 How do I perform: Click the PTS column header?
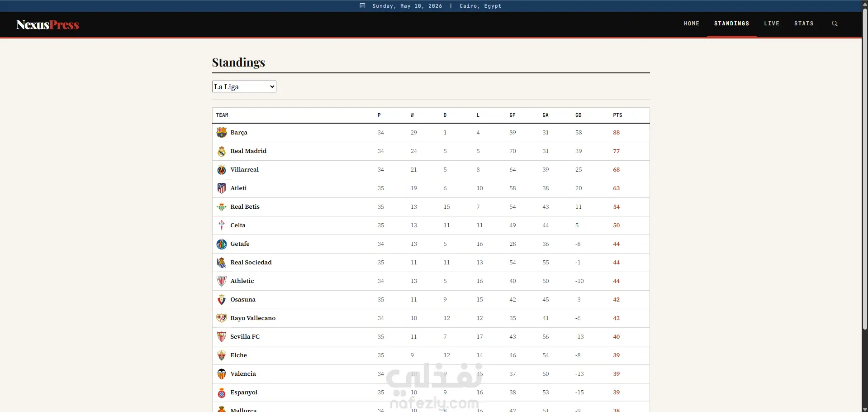617,115
